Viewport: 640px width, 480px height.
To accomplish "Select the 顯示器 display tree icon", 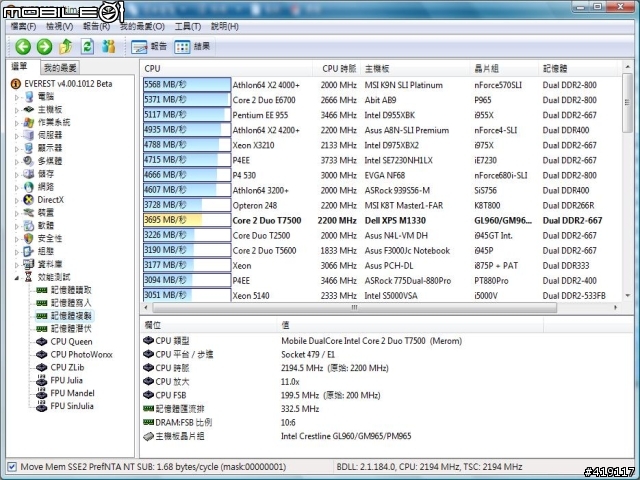I will 29,148.
